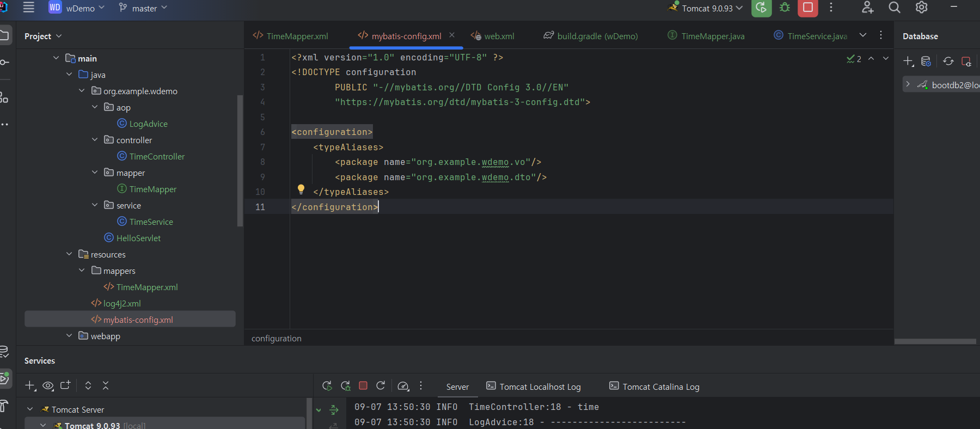This screenshot has height=429, width=980.
Task: Switch to the web.xml tab
Action: [x=492, y=36]
